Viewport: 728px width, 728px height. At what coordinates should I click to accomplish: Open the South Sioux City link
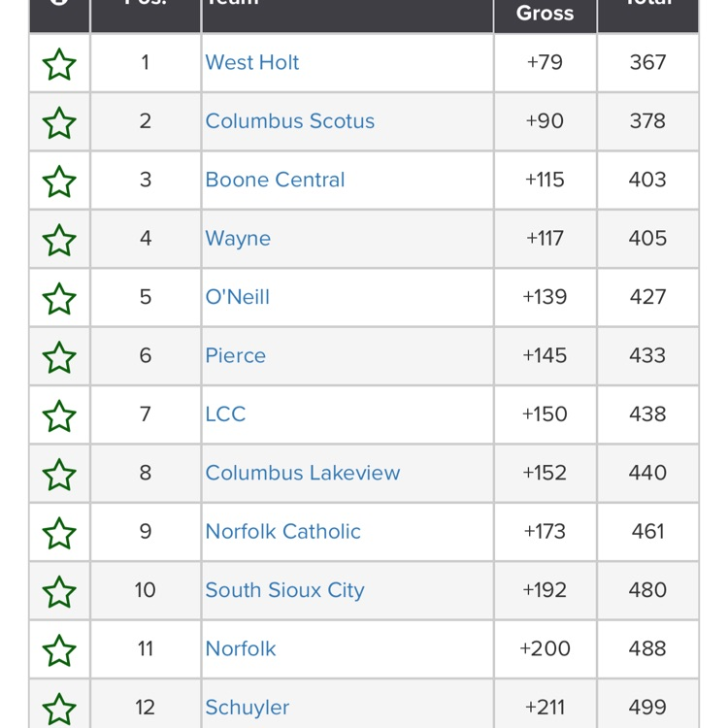(284, 590)
